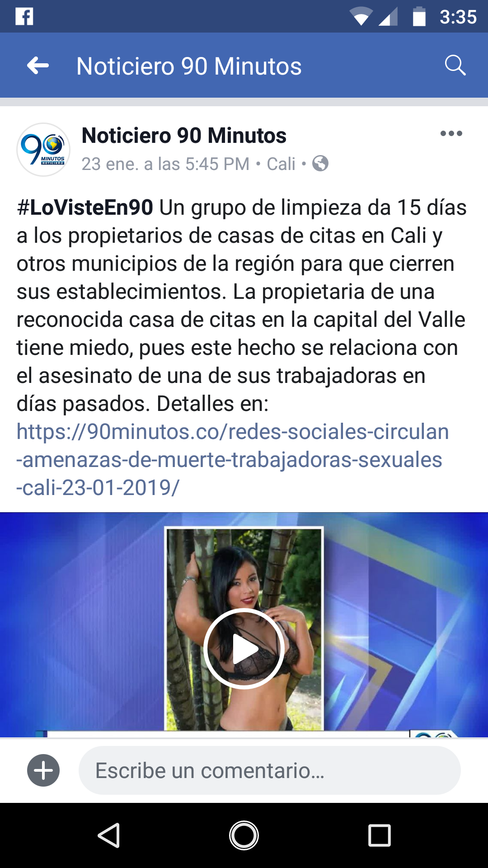Screen dimensions: 488x868
Task: Tap the post timestamp 23 ene.
Action: click(x=165, y=164)
